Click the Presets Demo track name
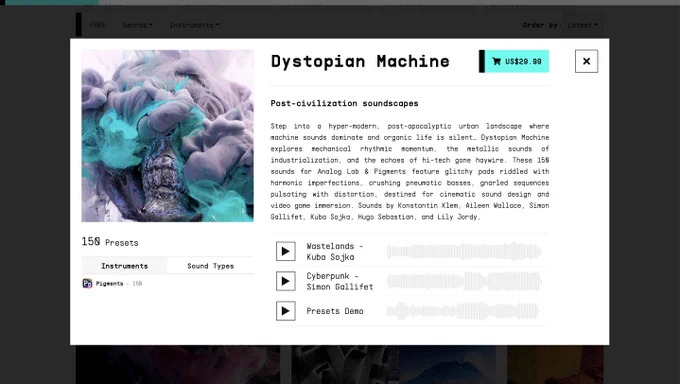This screenshot has height=384, width=680. click(335, 311)
